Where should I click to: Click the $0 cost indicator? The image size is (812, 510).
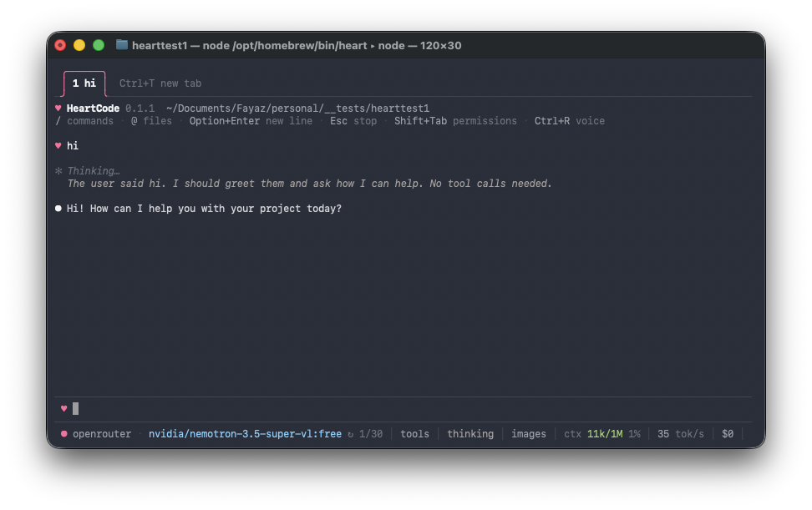(x=728, y=434)
